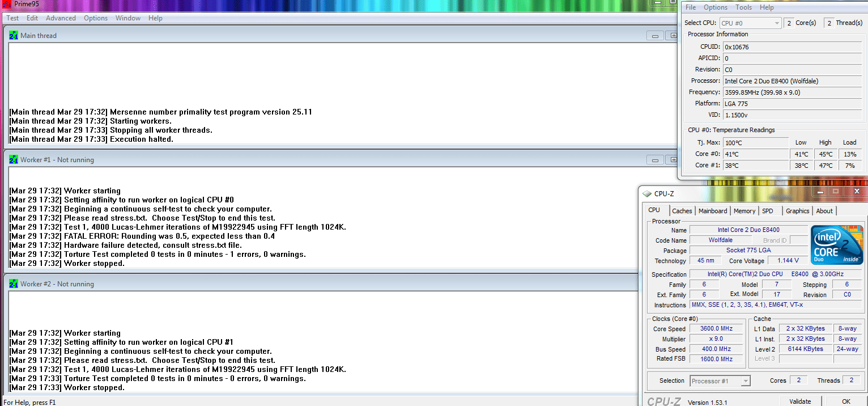Click the Prime95 title bar icon

7,5
